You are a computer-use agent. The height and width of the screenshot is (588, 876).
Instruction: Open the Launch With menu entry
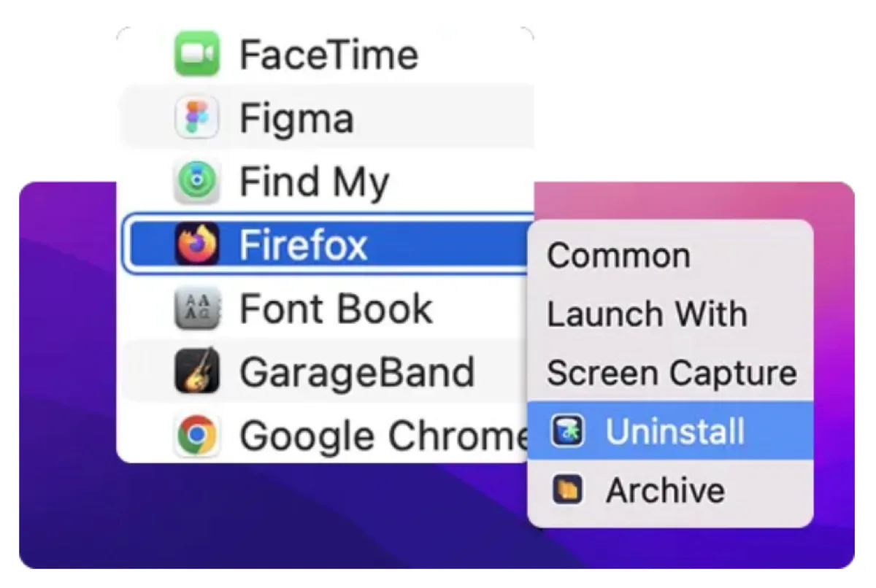tap(647, 314)
